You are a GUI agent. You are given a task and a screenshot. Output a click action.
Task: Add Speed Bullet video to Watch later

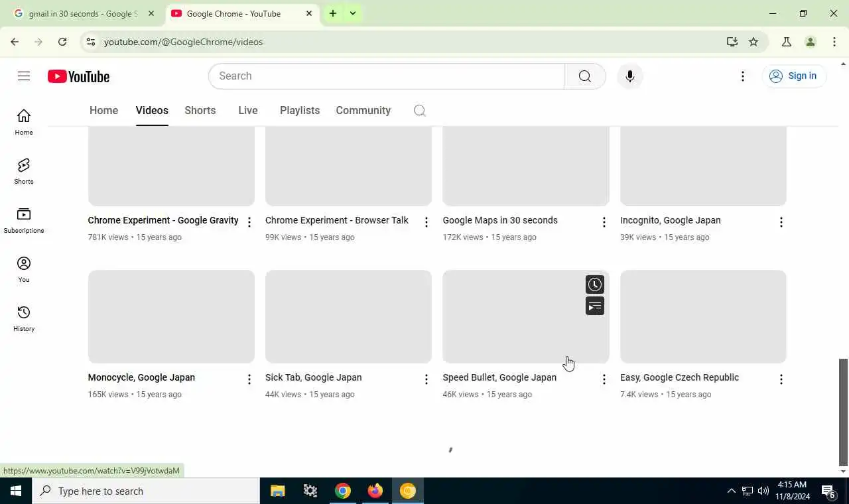[x=595, y=284]
